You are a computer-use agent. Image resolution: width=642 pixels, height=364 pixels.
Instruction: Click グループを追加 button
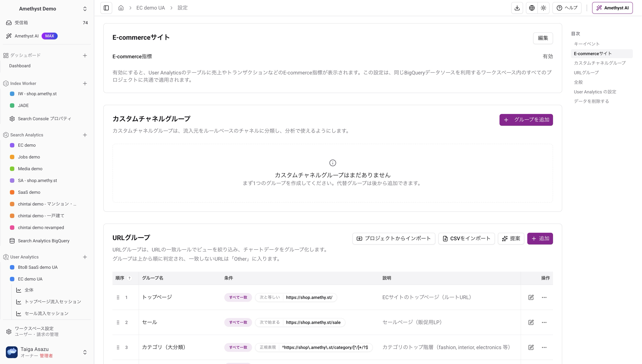[x=526, y=120]
